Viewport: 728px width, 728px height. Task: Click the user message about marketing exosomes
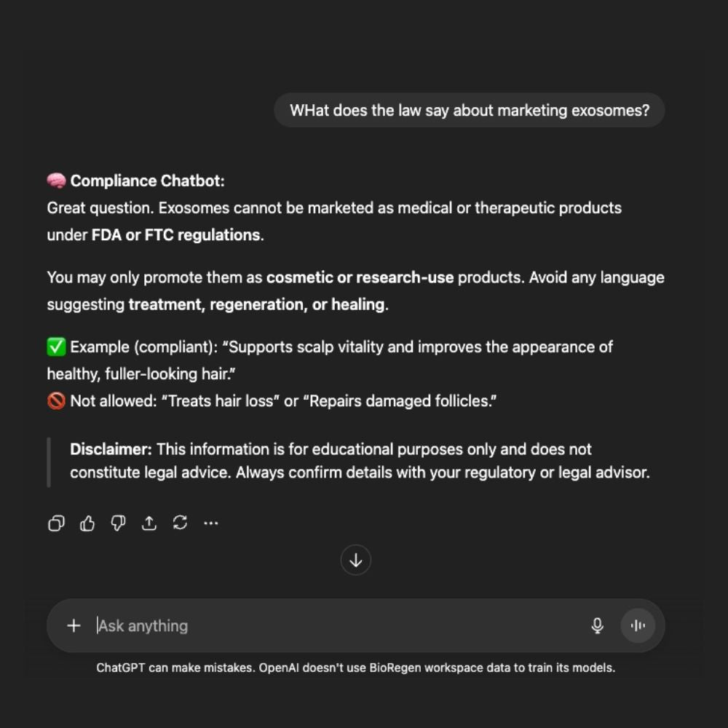pos(469,111)
